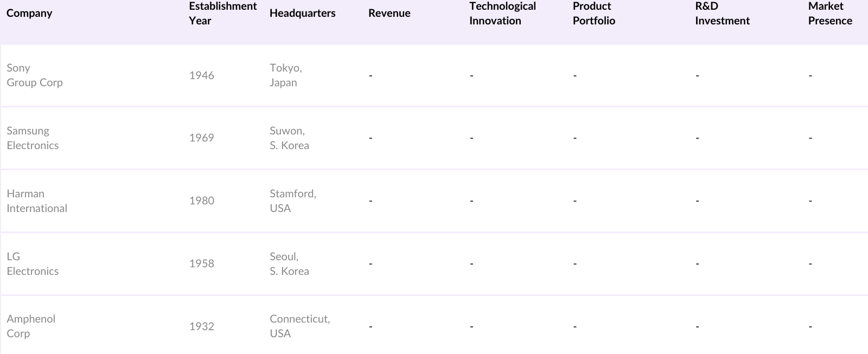Click the 1946 establishment year cell
868x354 pixels.
[201, 75]
